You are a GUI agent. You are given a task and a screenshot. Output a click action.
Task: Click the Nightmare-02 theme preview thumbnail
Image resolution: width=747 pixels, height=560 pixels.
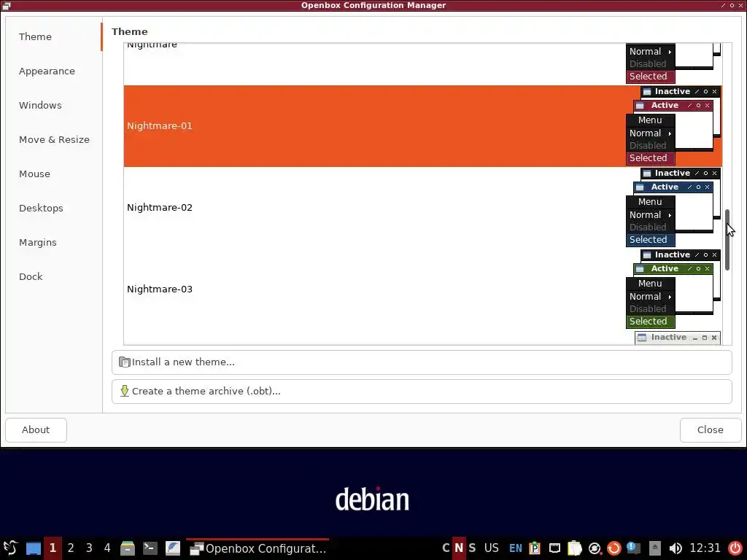pos(673,207)
